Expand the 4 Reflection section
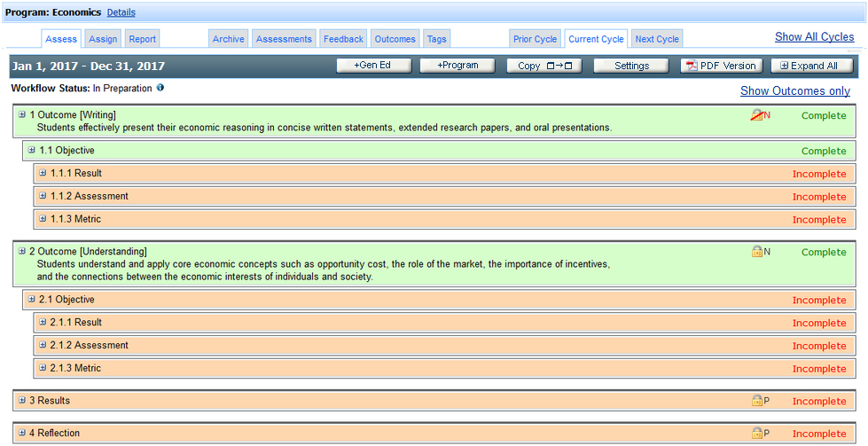This screenshot has height=446, width=868. pos(22,434)
